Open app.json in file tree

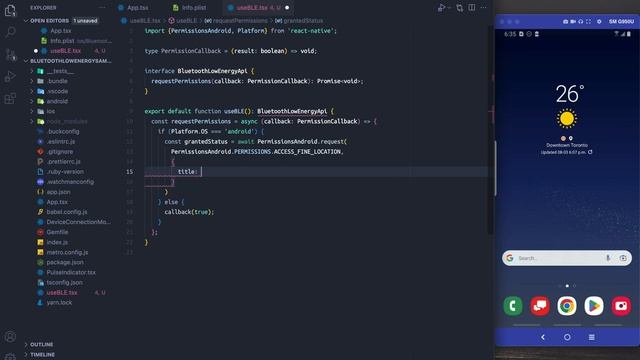[58, 192]
